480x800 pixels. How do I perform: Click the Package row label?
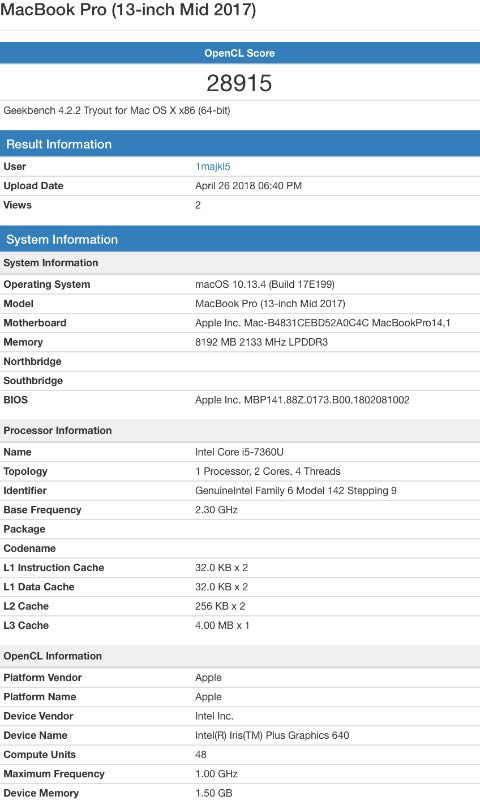24,529
